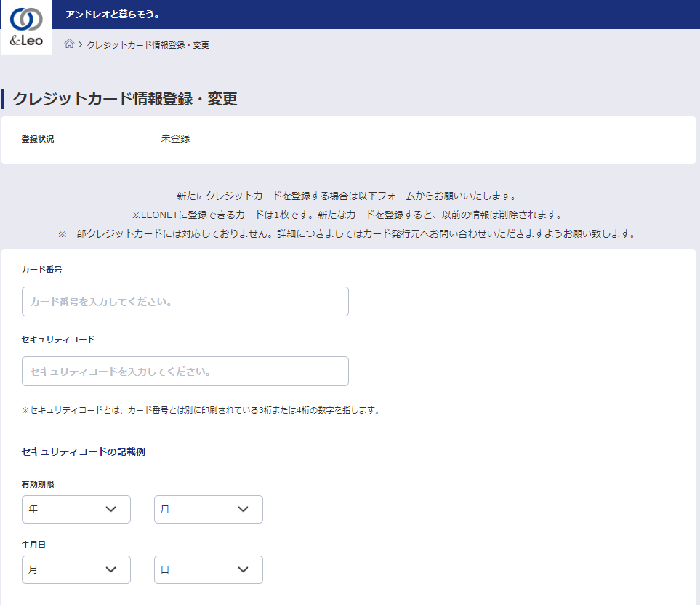This screenshot has width=700, height=605.
Task: Click the &Leo logo
Action: pyautogui.click(x=26, y=27)
